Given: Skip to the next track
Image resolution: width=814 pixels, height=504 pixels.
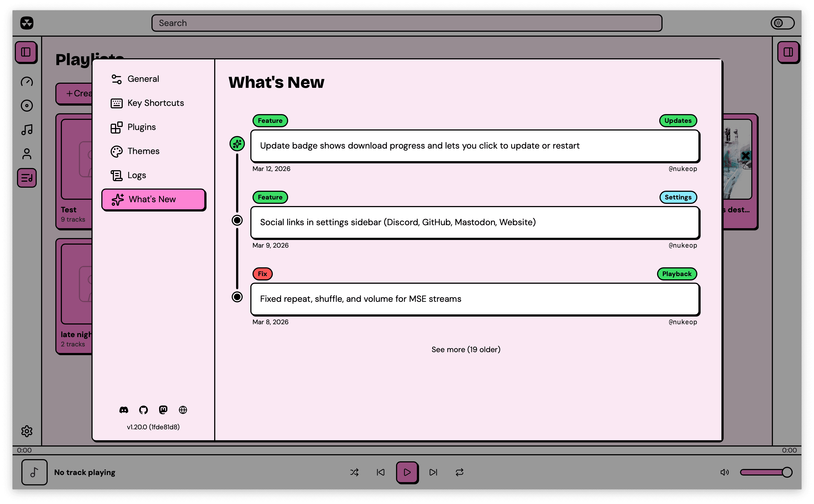Looking at the screenshot, I should coord(433,472).
